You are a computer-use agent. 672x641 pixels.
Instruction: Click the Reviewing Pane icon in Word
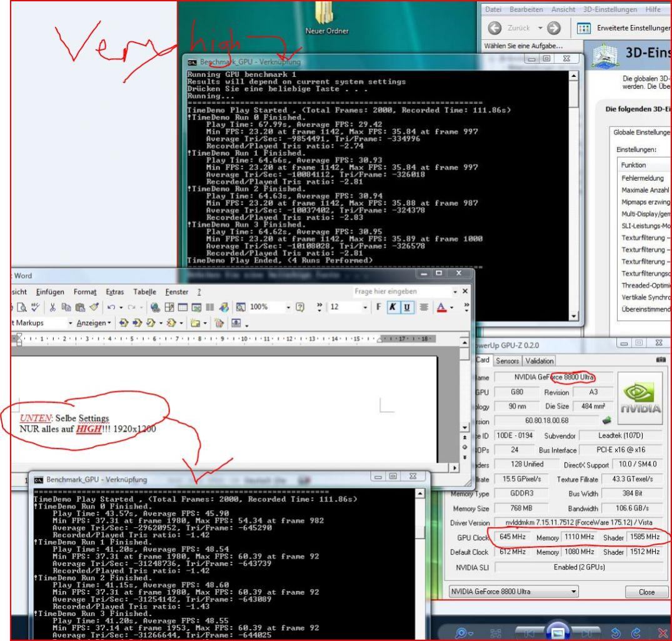[236, 323]
